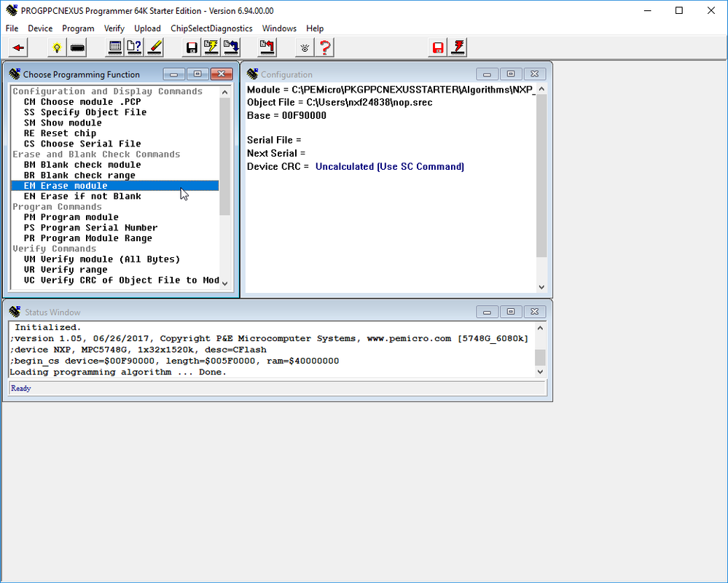Open the Verify menu

[114, 28]
